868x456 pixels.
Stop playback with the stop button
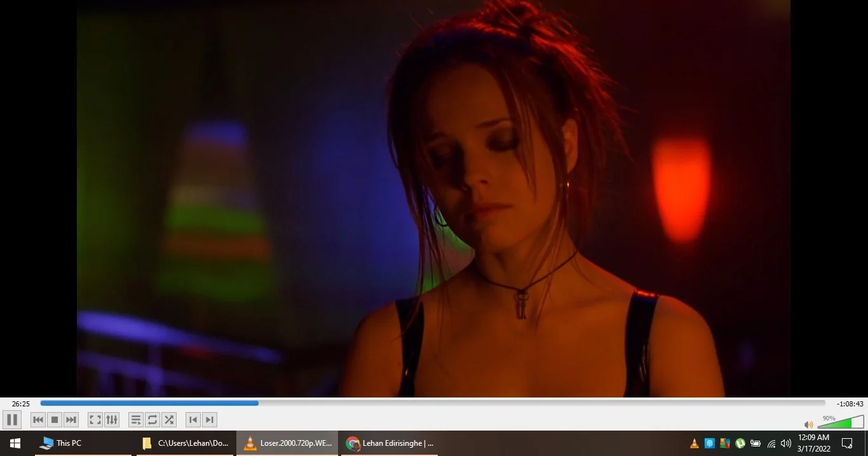click(x=55, y=420)
